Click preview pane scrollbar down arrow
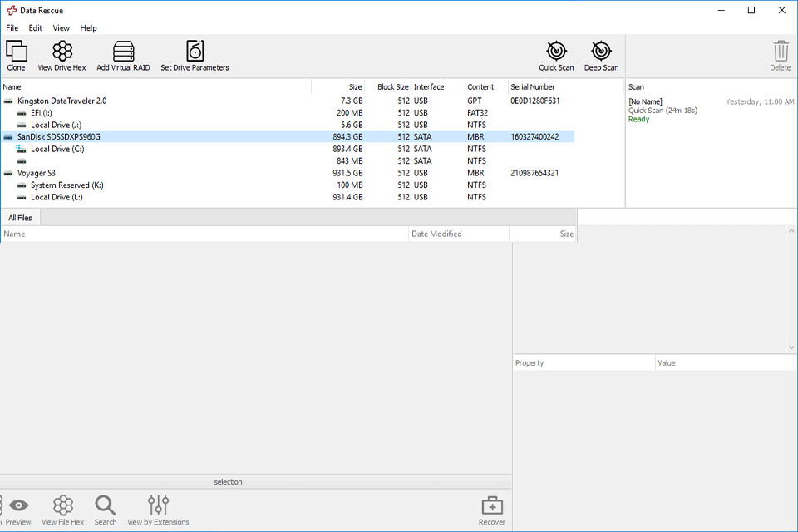 click(x=791, y=347)
